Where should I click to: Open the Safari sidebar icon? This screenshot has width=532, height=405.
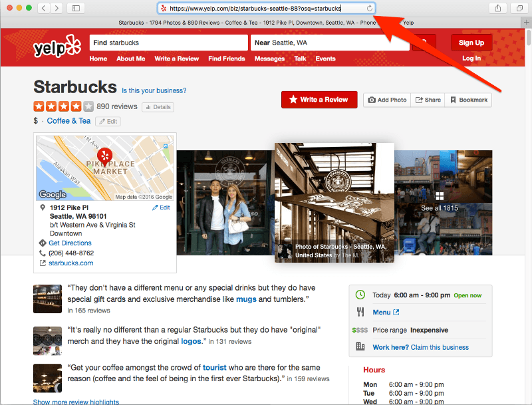tap(74, 7)
